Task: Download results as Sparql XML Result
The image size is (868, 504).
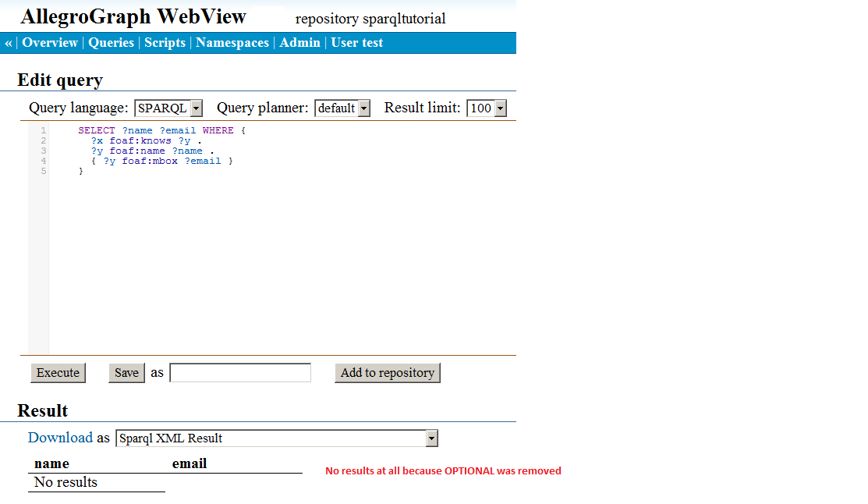Action: pos(60,438)
